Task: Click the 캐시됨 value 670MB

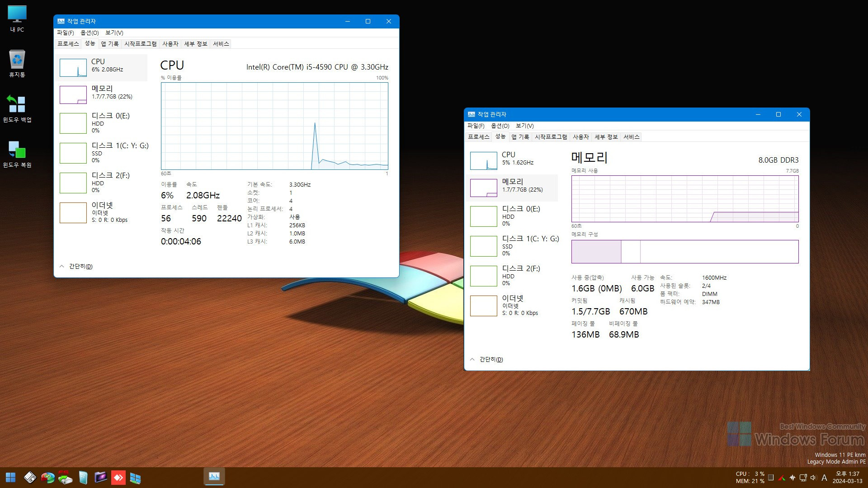Action: pos(633,311)
